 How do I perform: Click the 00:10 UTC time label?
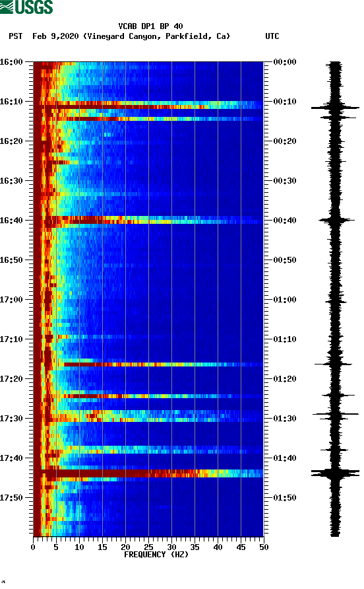285,102
